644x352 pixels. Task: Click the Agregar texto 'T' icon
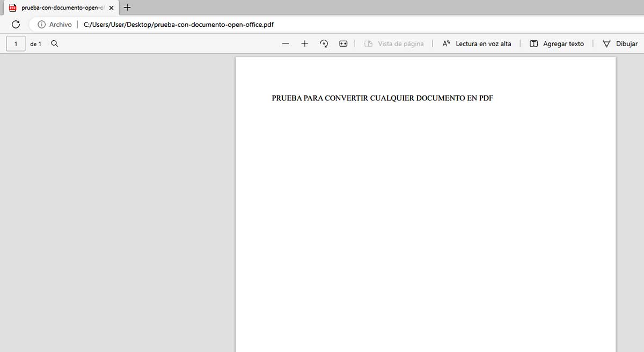pos(533,43)
